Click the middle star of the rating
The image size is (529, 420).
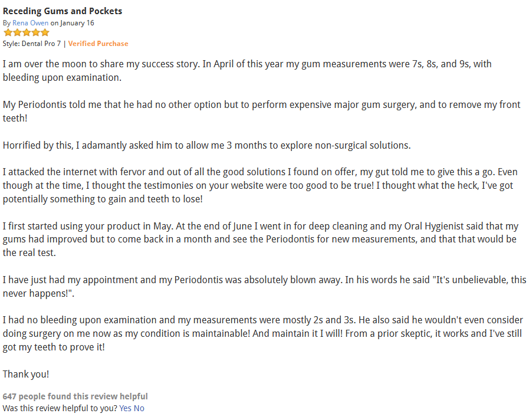tap(26, 33)
